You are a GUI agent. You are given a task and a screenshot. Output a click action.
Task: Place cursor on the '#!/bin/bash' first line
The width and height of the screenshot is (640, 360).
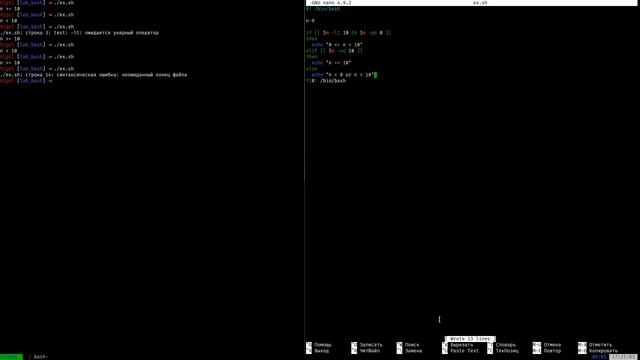pyautogui.click(x=323, y=9)
